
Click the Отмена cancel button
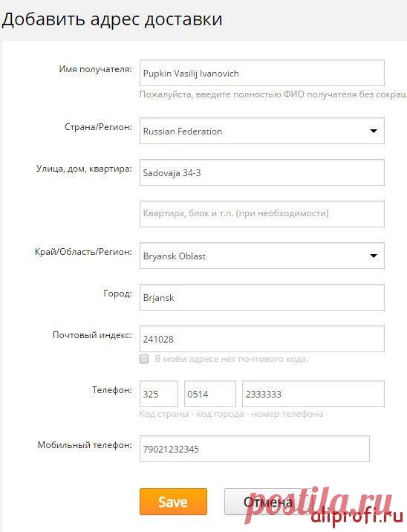tap(268, 502)
